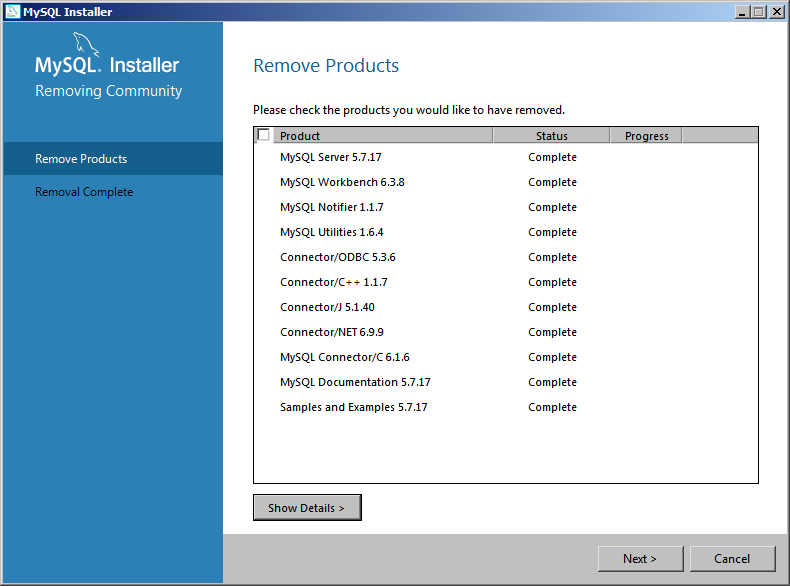Click Complete status of Connector/ODBC 5.3.6
The height and width of the screenshot is (586, 790).
(x=552, y=257)
